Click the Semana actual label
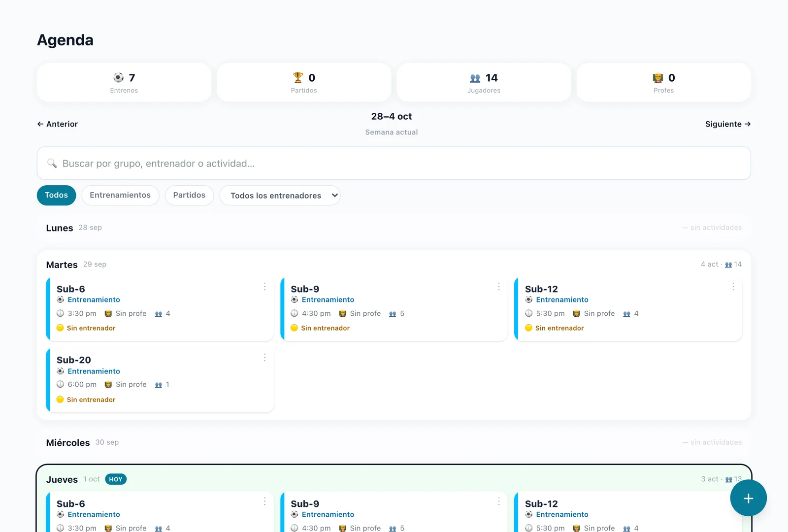Viewport: 788px width, 532px height. [x=392, y=132]
